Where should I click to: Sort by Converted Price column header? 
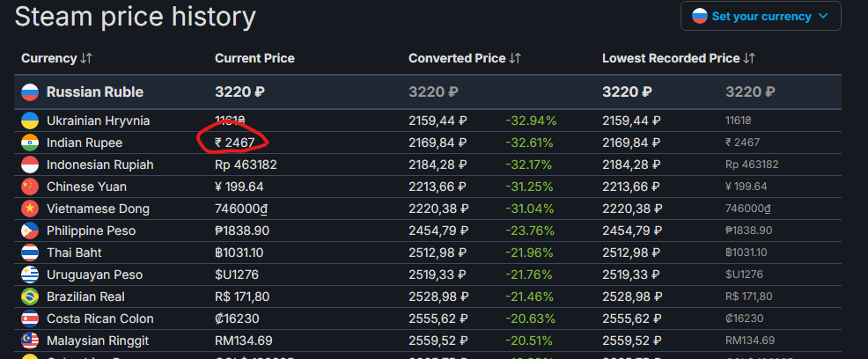click(465, 58)
